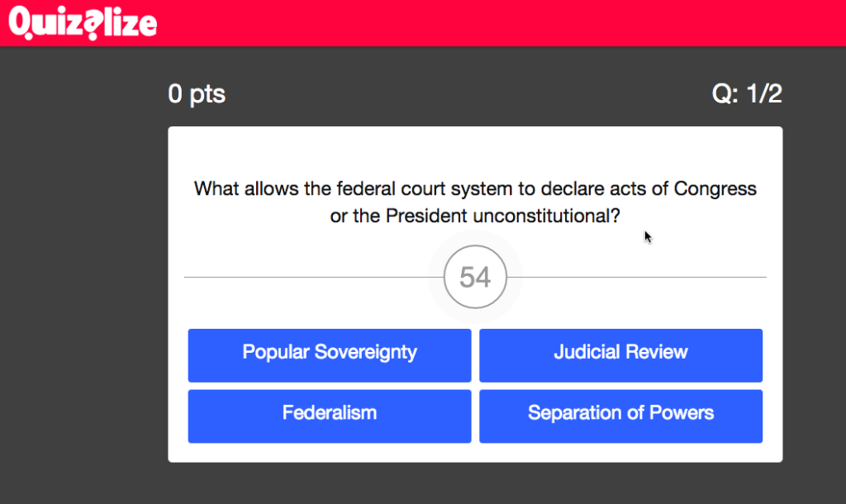Click the word Congress in the question

[x=715, y=189]
